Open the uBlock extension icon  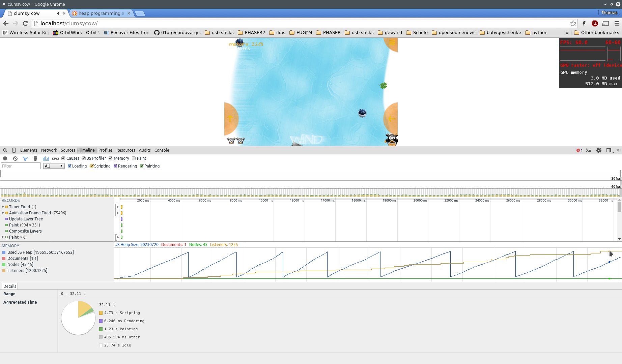pyautogui.click(x=595, y=23)
